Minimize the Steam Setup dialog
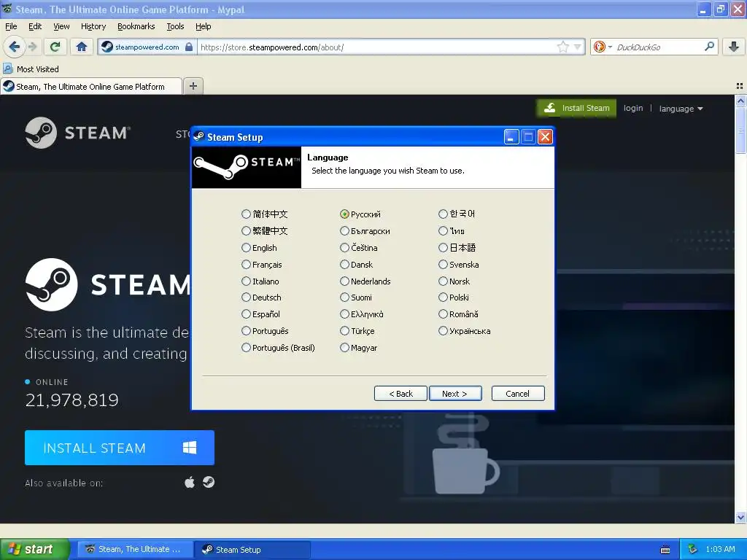The width and height of the screenshot is (747, 560). pos(511,137)
